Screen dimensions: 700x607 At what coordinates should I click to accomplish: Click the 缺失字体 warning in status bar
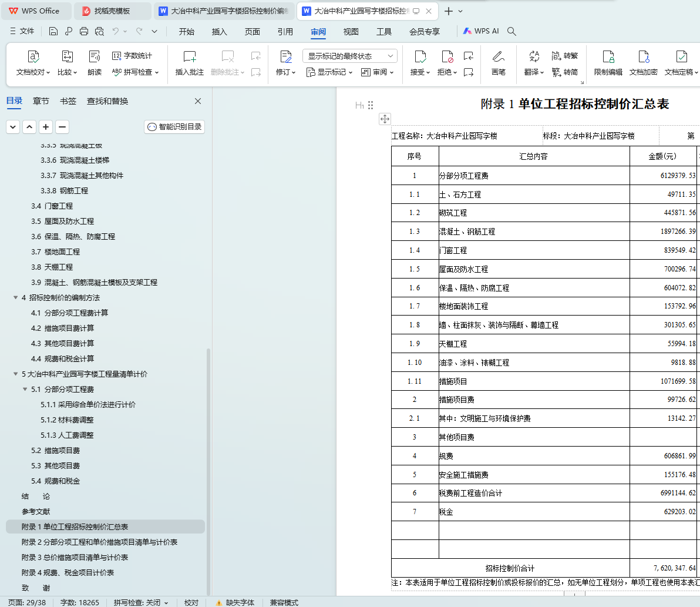click(235, 602)
